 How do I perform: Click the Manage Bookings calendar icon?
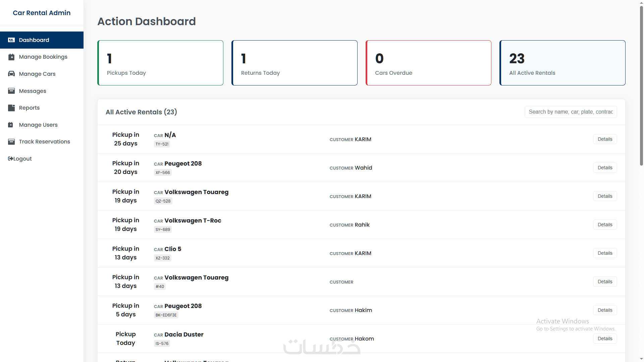11,57
